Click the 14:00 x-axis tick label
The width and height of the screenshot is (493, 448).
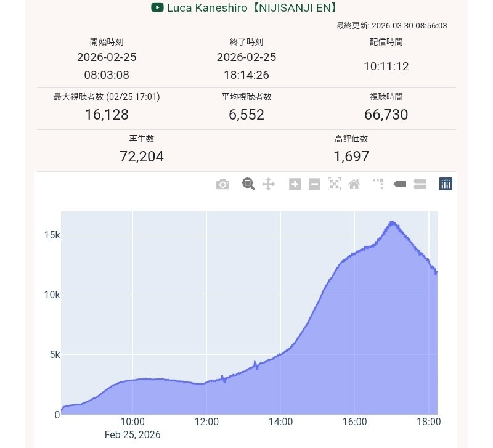(280, 422)
